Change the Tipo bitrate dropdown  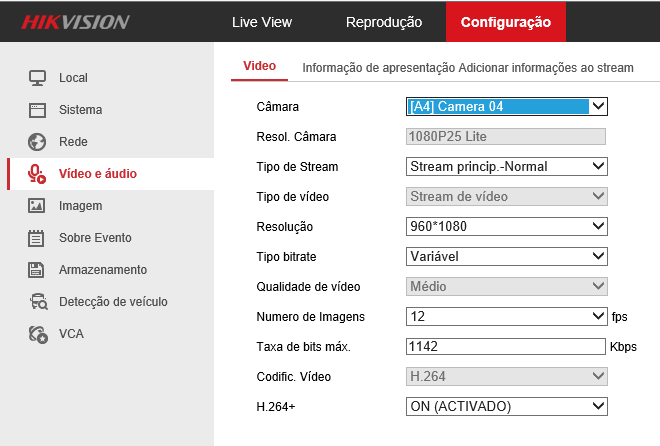(506, 256)
